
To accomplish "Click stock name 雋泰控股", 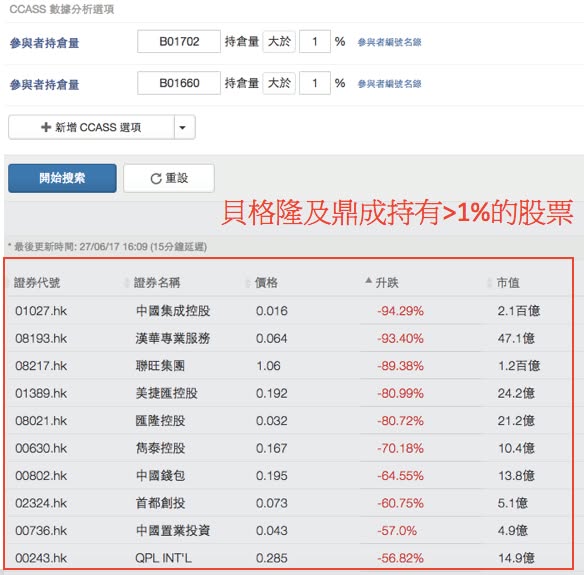I will (x=160, y=448).
